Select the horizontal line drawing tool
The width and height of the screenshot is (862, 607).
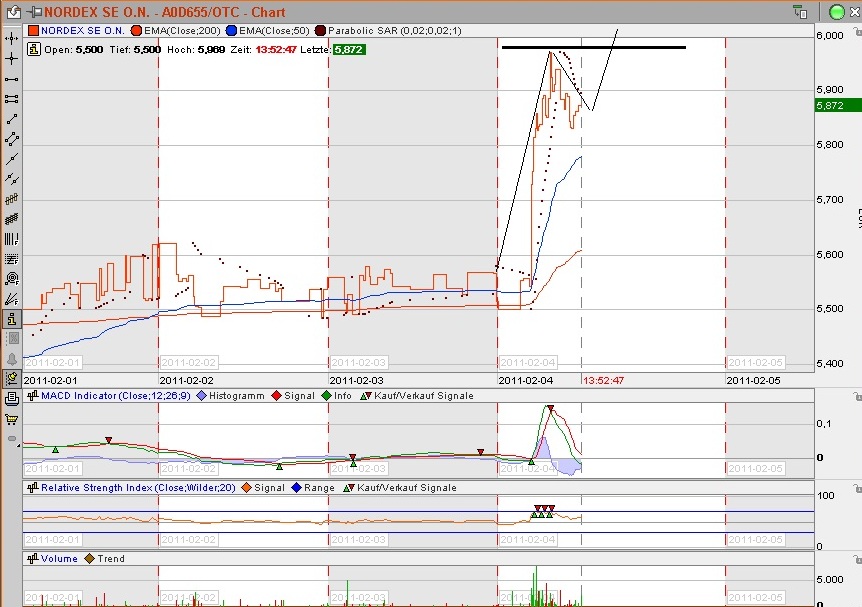pyautogui.click(x=11, y=78)
